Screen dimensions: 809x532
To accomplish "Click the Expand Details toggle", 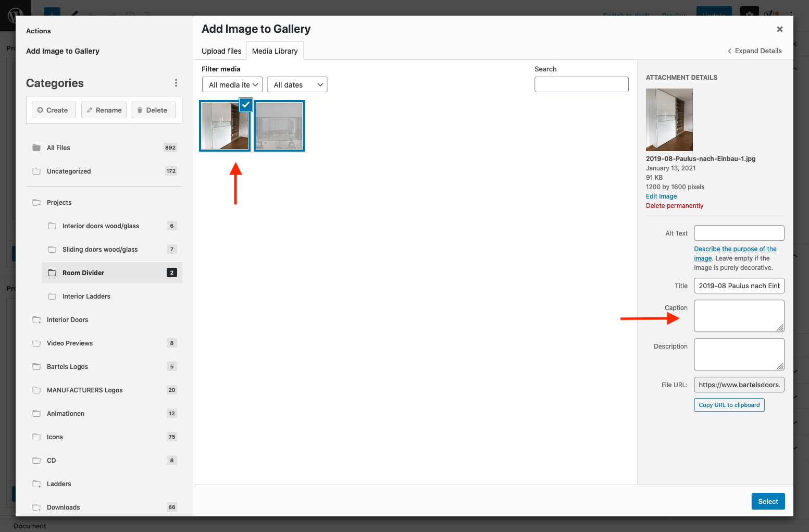I will (754, 51).
